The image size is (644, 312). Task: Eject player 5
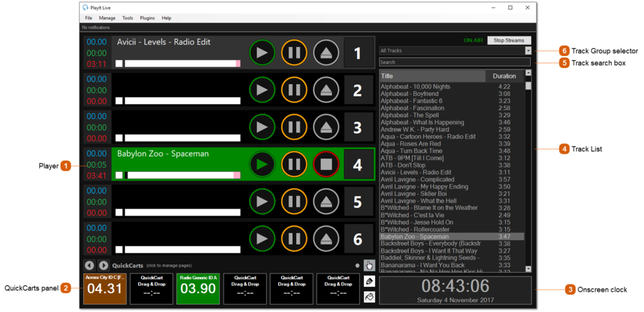326,201
